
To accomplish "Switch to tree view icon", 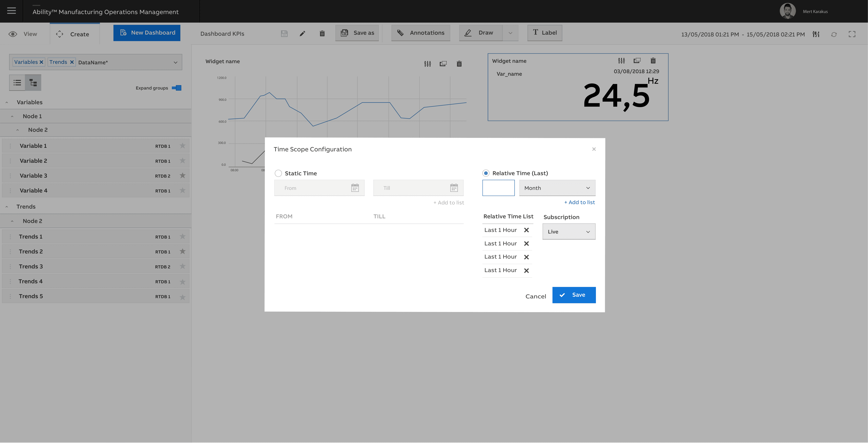I will click(x=33, y=82).
